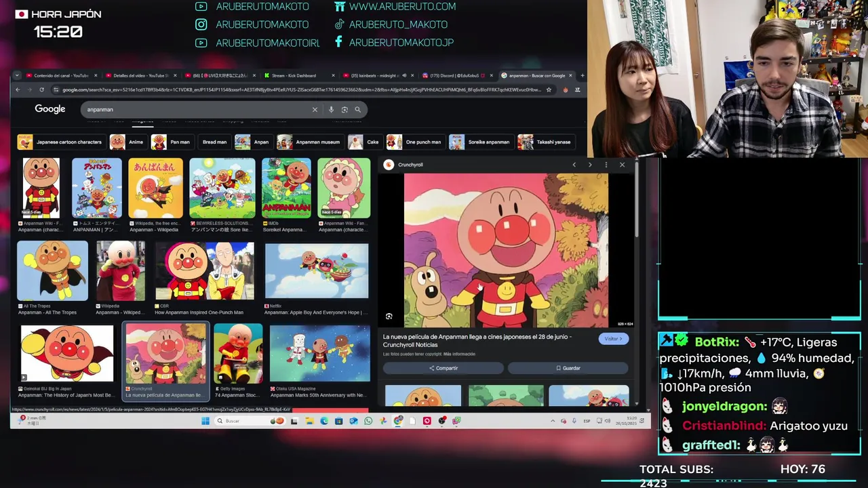Viewport: 868px width, 488px height.
Task: Open Microsoft Store from the taskbar
Action: pos(338,421)
